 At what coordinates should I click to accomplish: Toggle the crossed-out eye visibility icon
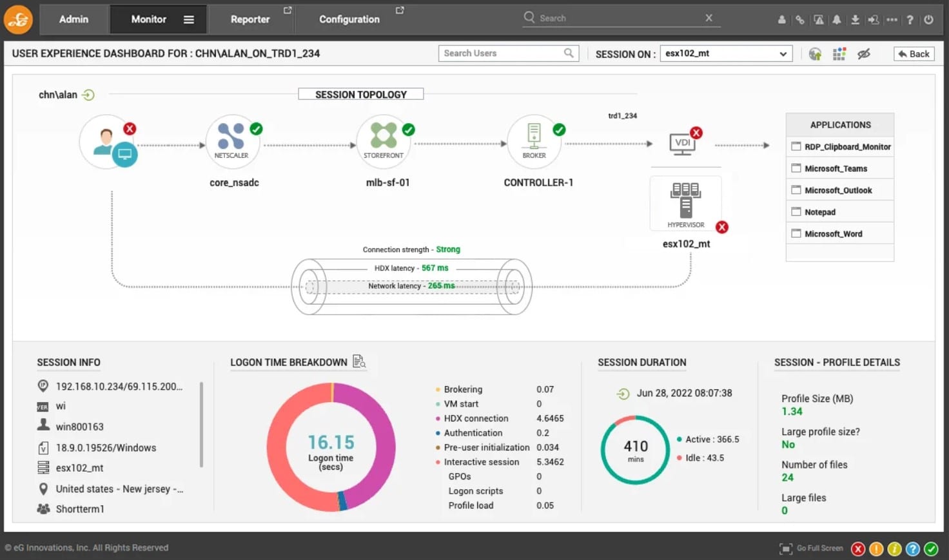pyautogui.click(x=864, y=54)
